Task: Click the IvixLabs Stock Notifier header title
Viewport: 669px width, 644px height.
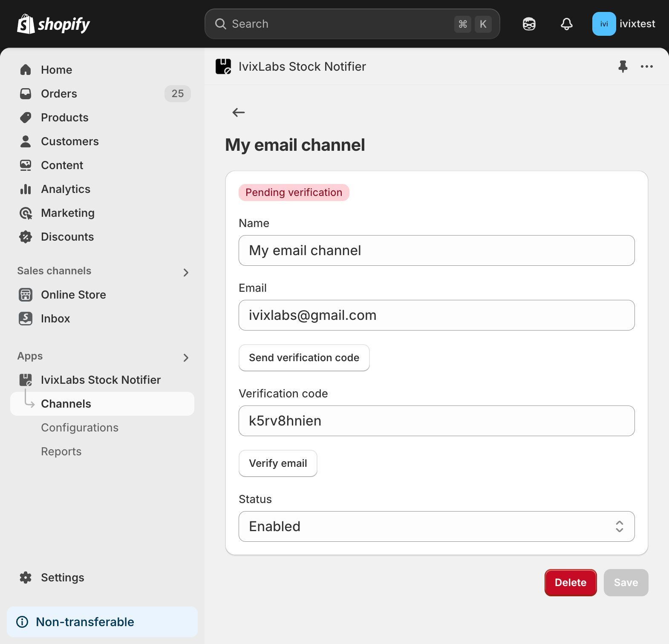Action: (302, 66)
